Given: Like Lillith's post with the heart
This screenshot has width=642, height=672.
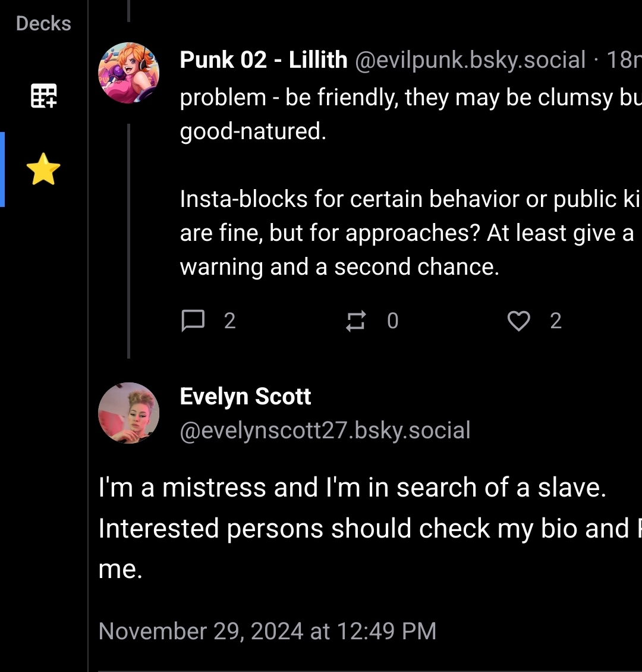Looking at the screenshot, I should (518, 321).
